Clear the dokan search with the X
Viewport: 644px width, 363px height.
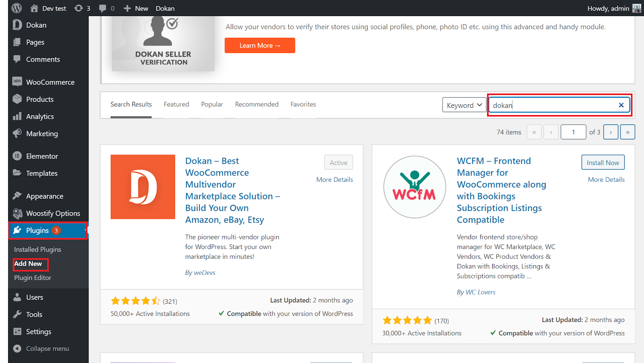621,105
